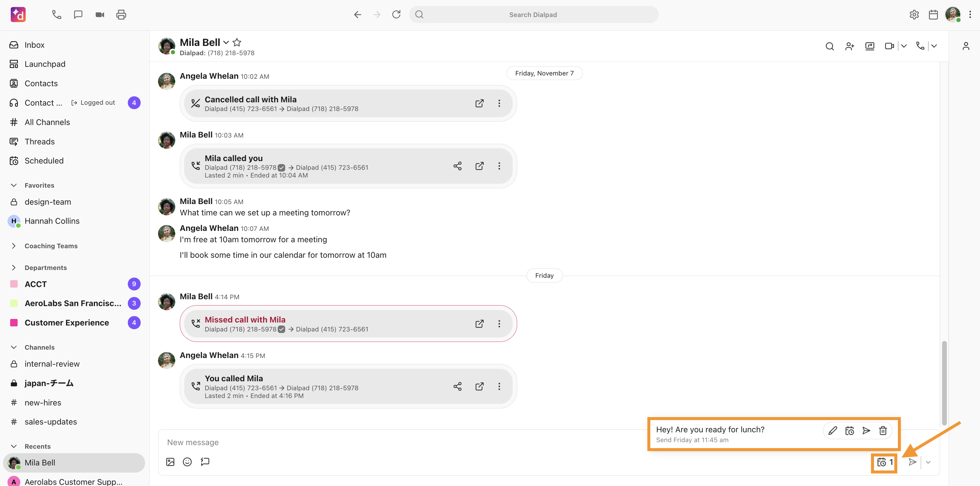Open the Contact Center logged out status
Viewport: 980px width, 486px height.
pos(93,103)
